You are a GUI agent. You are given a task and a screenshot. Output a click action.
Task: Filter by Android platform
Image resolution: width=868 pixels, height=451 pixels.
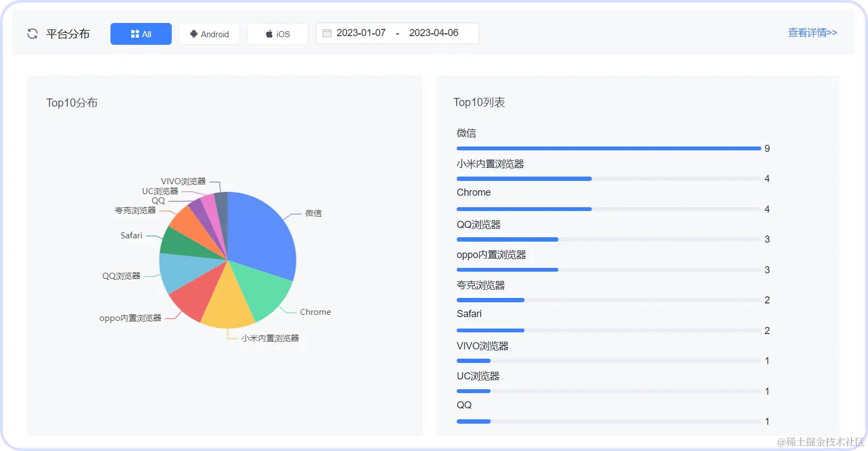tap(209, 34)
